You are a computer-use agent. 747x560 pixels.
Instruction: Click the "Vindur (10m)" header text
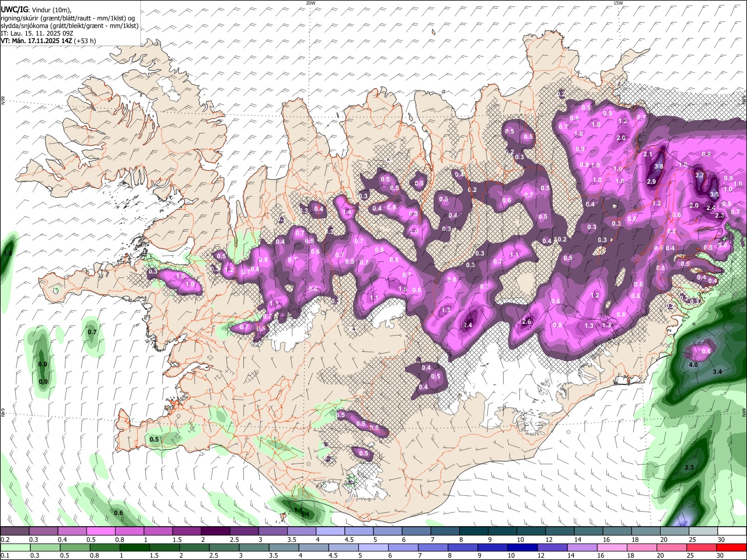click(x=52, y=10)
